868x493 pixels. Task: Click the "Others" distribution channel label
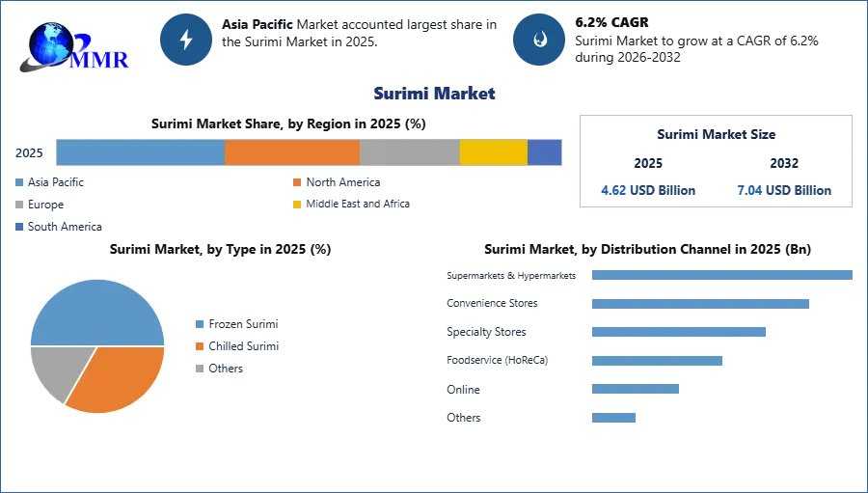[x=464, y=418]
